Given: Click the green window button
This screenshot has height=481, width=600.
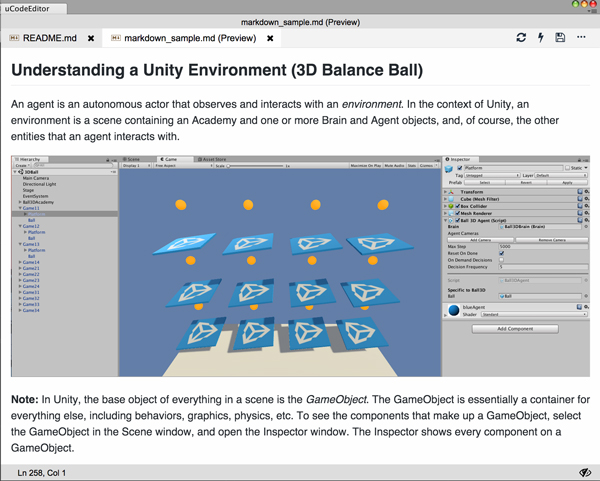Looking at the screenshot, I should [x=575, y=4].
